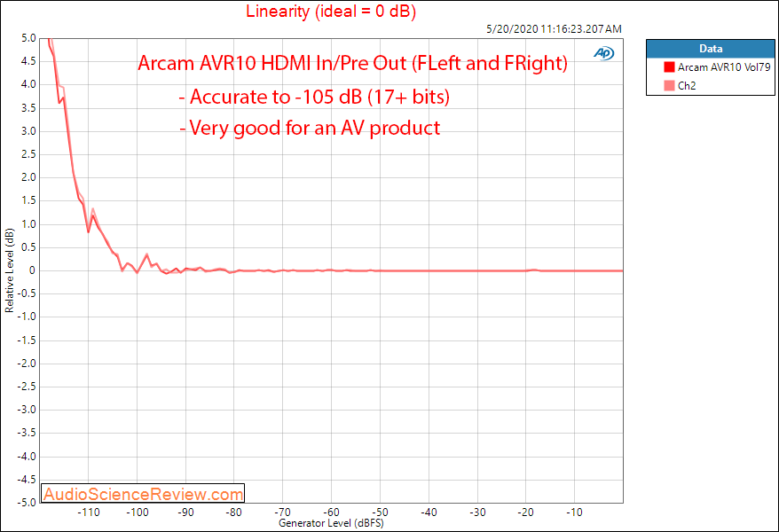This screenshot has height=532, width=779.
Task: Click the -20 x-axis tick label
Action: coord(525,512)
